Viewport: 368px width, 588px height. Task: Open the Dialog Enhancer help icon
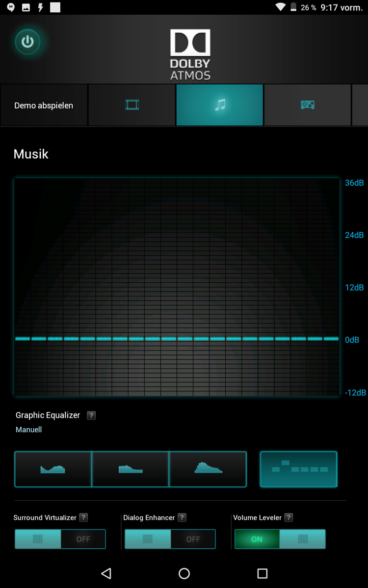(x=182, y=517)
